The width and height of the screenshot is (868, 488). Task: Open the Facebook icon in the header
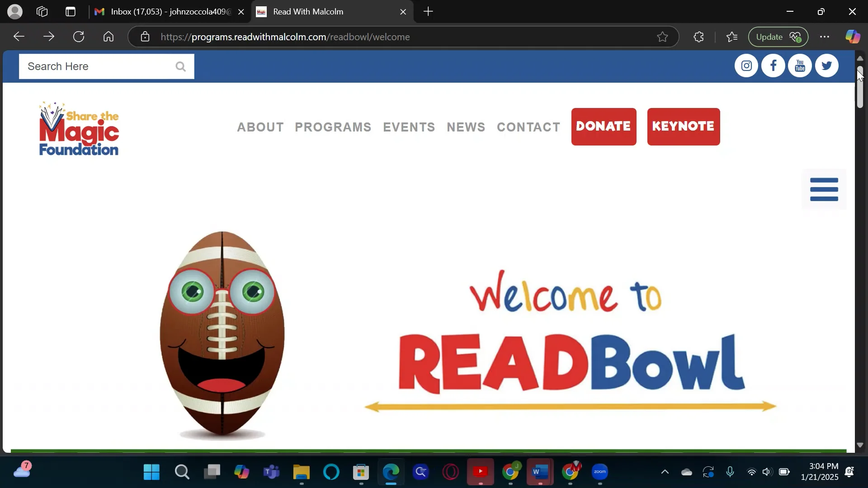click(x=773, y=66)
